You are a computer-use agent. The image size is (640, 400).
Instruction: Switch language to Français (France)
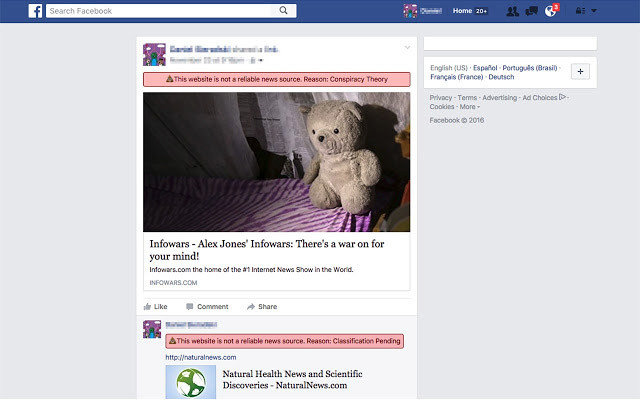click(x=456, y=77)
